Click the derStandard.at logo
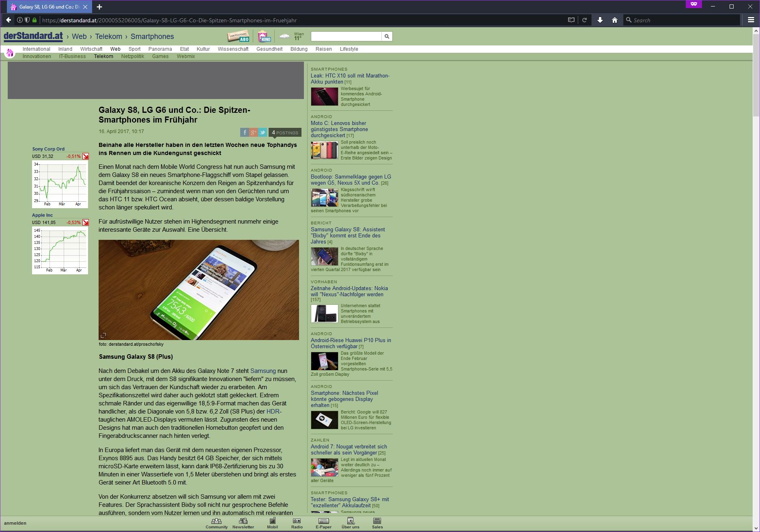 pos(33,37)
